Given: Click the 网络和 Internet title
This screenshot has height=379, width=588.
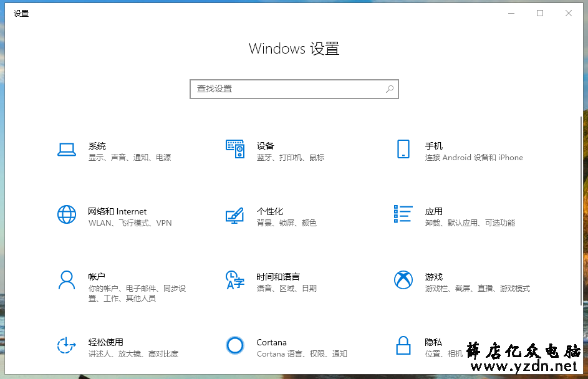Looking at the screenshot, I should tap(117, 211).
